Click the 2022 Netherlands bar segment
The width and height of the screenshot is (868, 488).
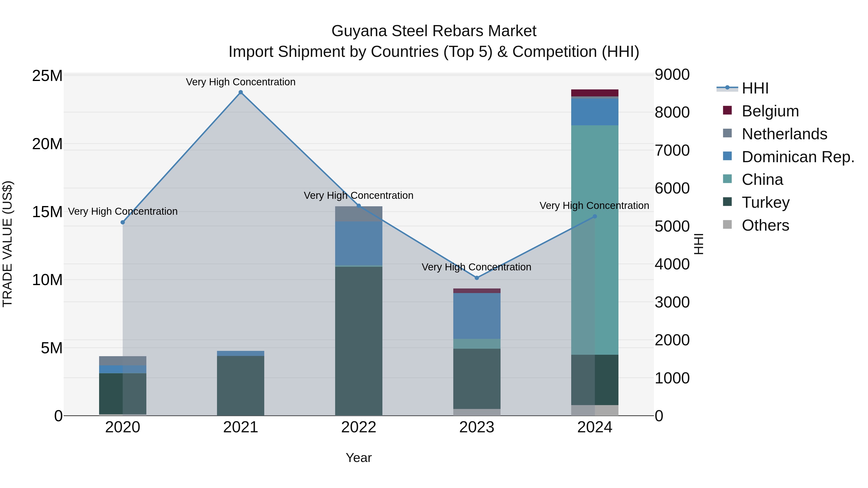359,214
